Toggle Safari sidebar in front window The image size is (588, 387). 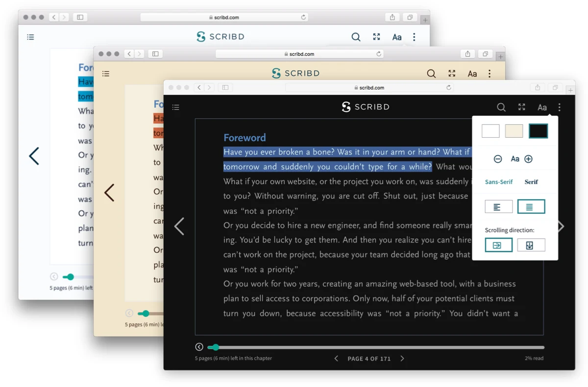point(225,88)
